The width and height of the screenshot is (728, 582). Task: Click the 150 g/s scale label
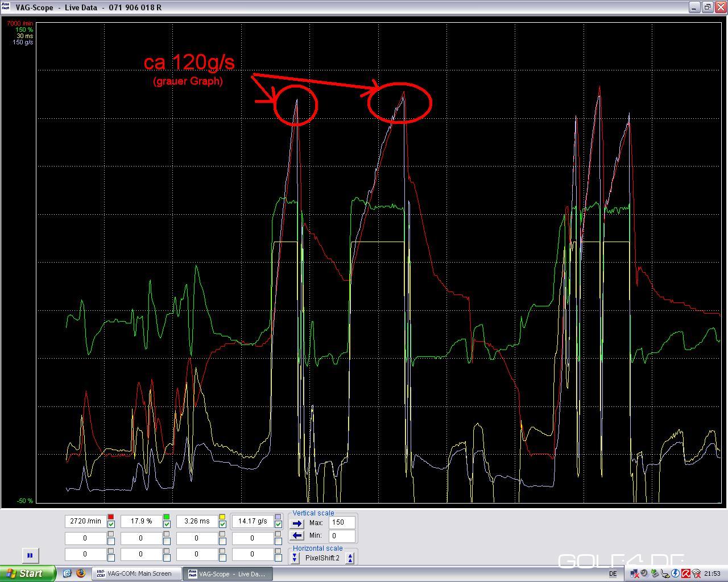pyautogui.click(x=23, y=43)
